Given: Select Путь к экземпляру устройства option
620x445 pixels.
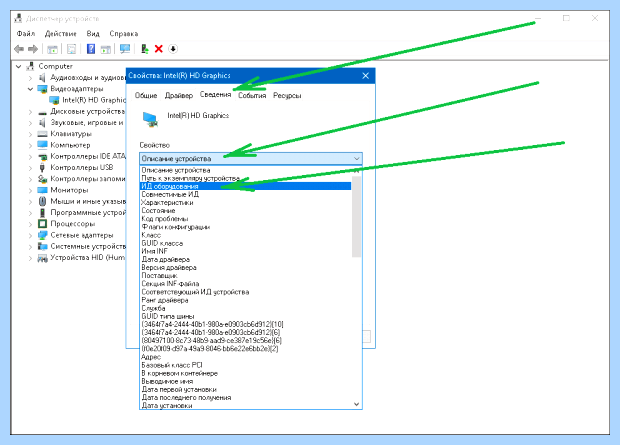Looking at the screenshot, I should (246, 178).
